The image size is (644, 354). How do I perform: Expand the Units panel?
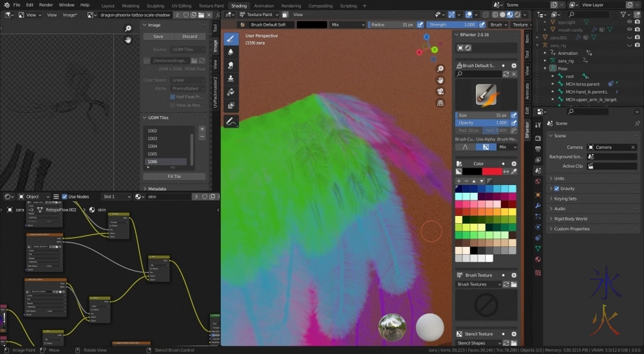tap(559, 179)
